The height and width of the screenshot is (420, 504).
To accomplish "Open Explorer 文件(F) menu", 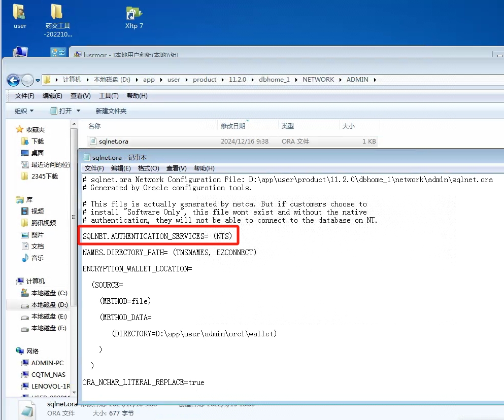I will click(24, 96).
